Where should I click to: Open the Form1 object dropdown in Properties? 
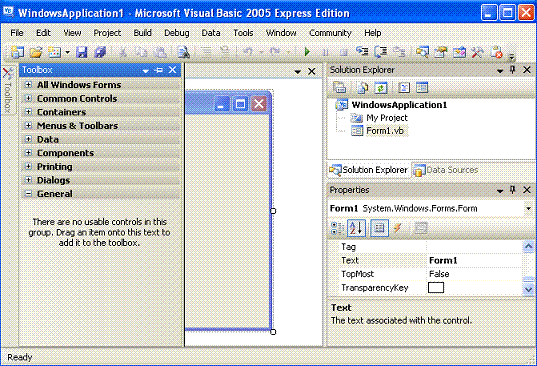528,209
